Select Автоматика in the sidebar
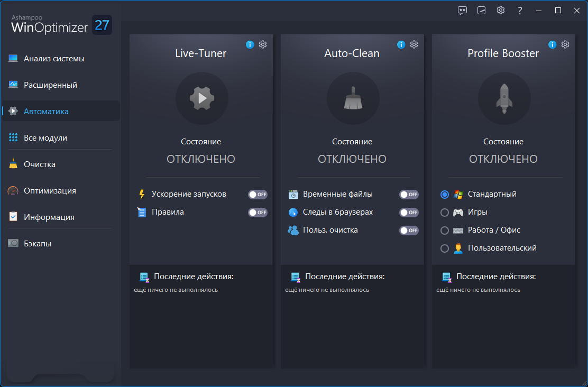This screenshot has width=588, height=387. [61, 111]
